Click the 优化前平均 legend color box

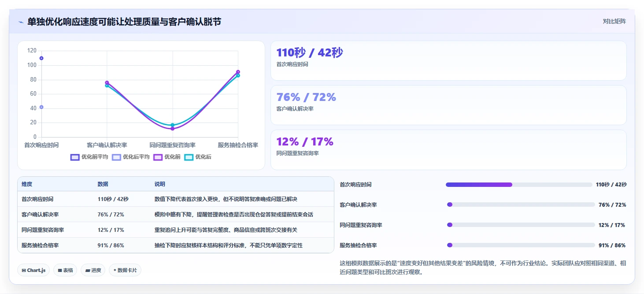point(75,157)
